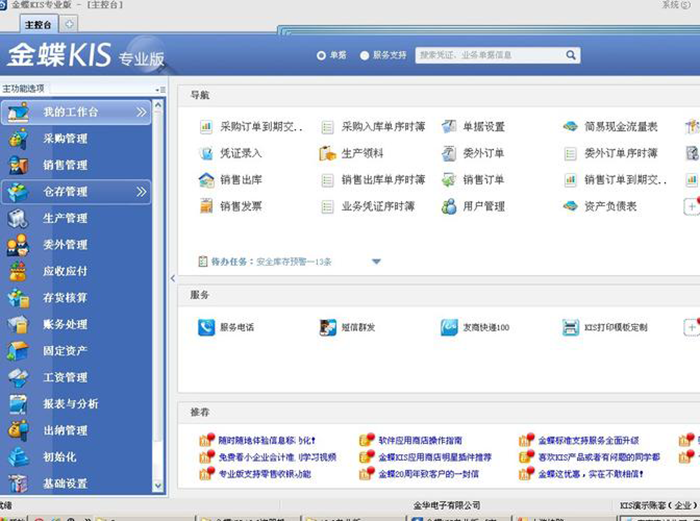The height and width of the screenshot is (521, 700).
Task: Open the 系统 menu
Action: click(676, 5)
